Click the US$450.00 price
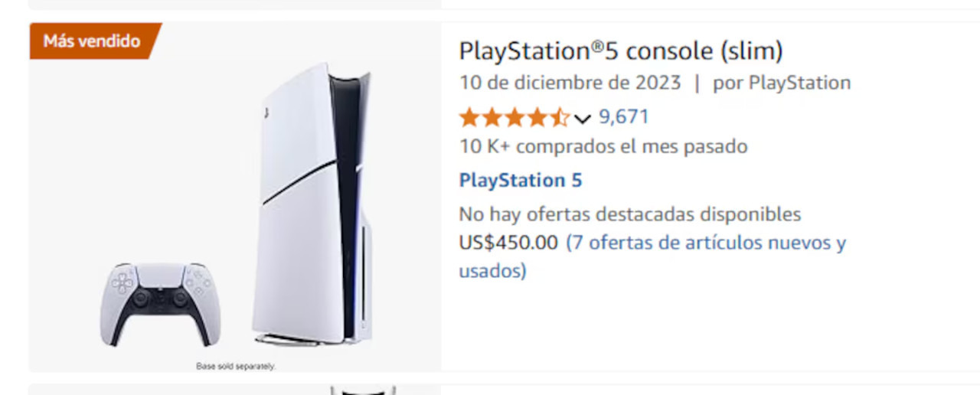980x395 pixels. tap(508, 243)
